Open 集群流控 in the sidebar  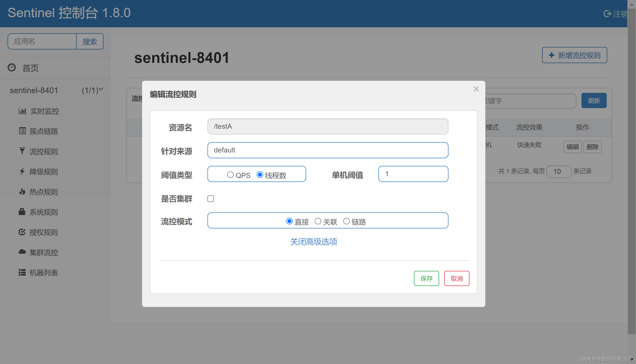point(44,252)
